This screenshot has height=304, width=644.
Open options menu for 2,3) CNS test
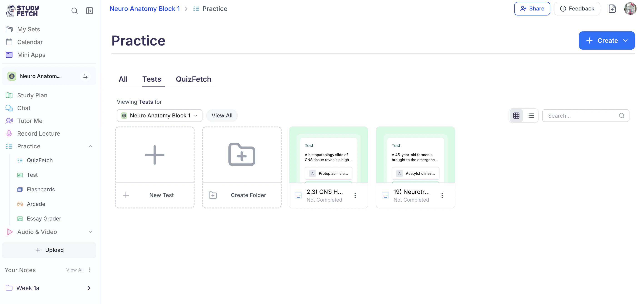[x=355, y=195]
